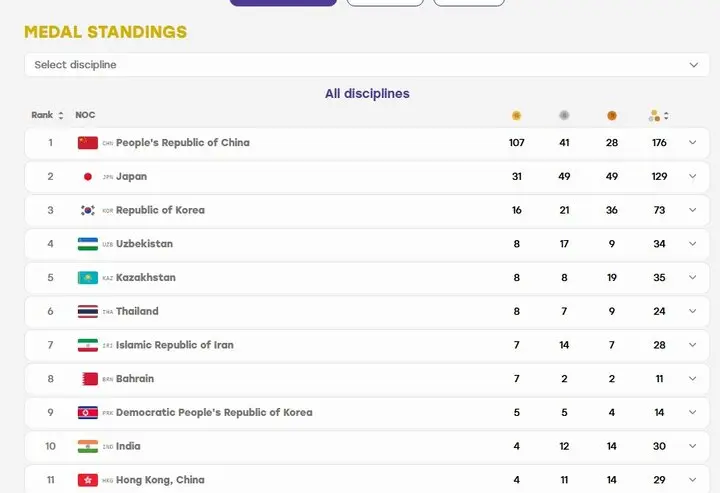Click the Bahrain flag icon
720x493 pixels.
click(88, 379)
